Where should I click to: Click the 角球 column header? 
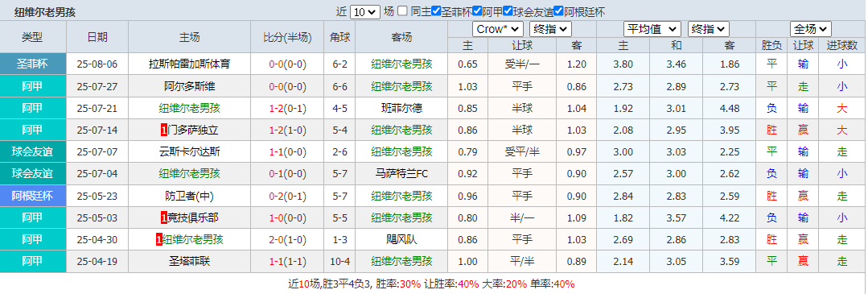click(340, 38)
